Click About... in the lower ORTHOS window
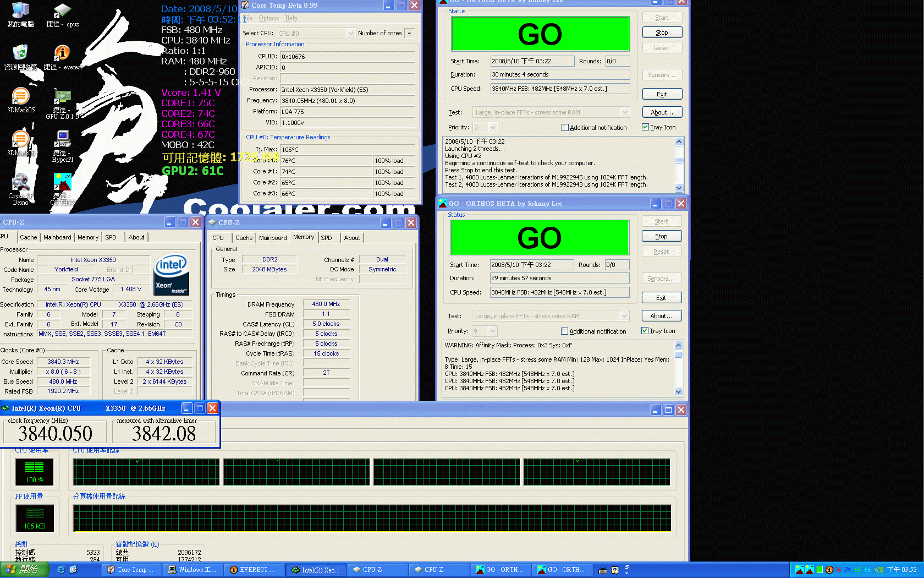The width and height of the screenshot is (924, 578). click(x=662, y=316)
